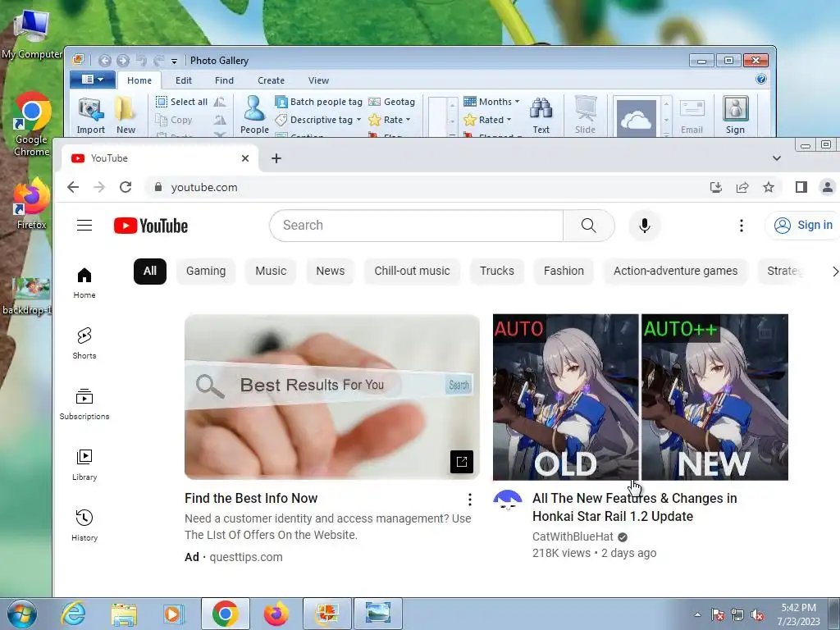Viewport: 840px width, 630px height.
Task: Open Chrome profile avatar button
Action: (827, 187)
